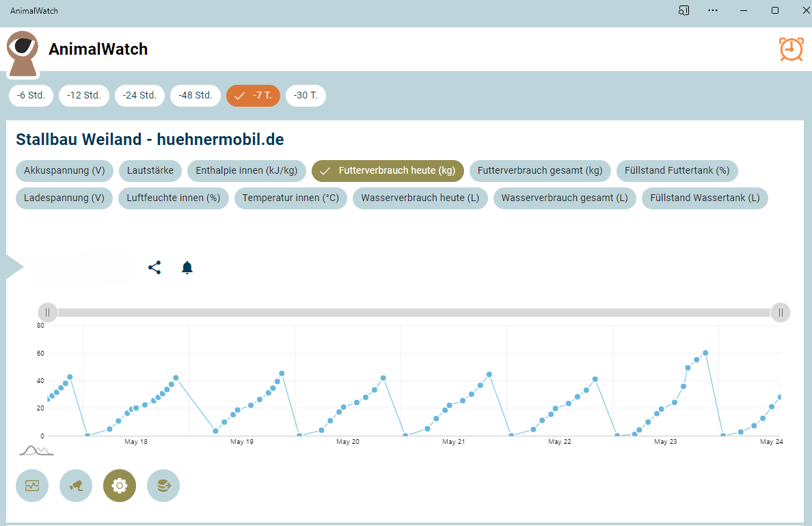Click the May 18 axis label

[x=136, y=442]
